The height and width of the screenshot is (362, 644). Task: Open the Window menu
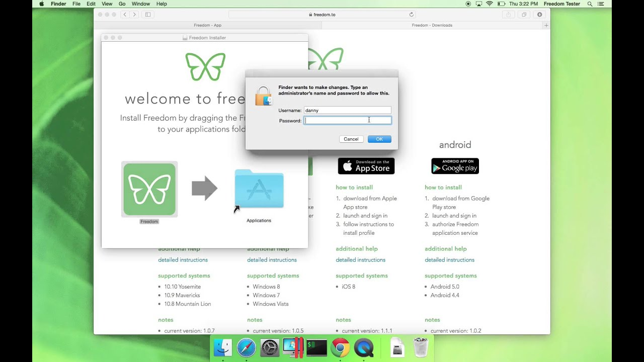point(141,4)
